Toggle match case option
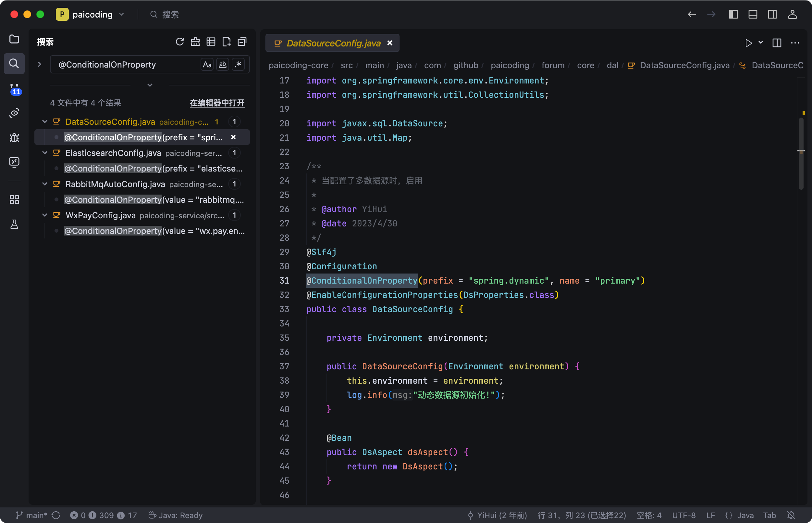Viewport: 812px width, 523px height. coord(207,65)
